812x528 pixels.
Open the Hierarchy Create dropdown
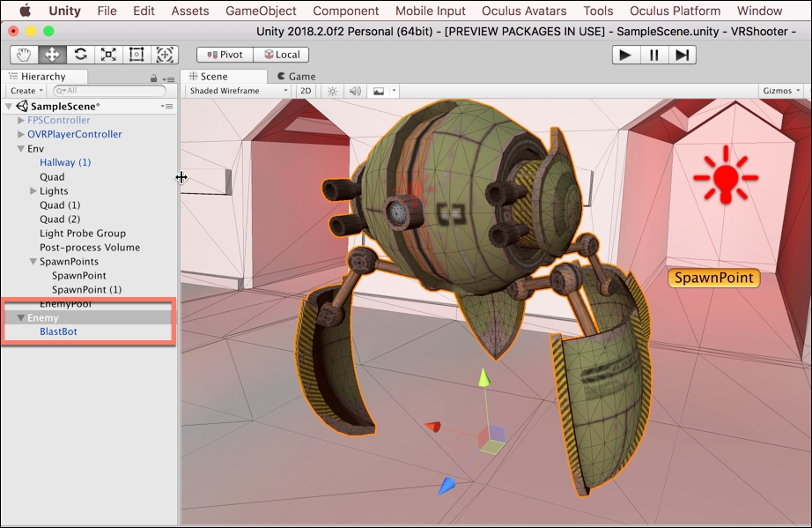point(26,91)
